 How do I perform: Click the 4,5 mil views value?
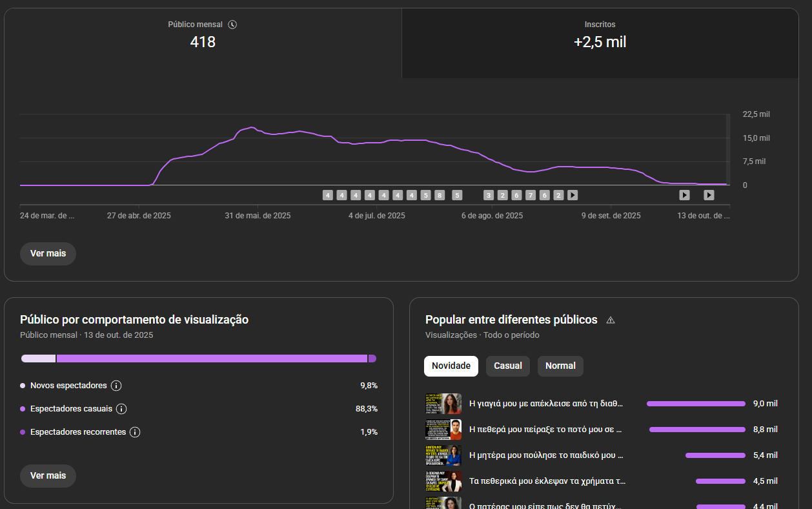766,481
